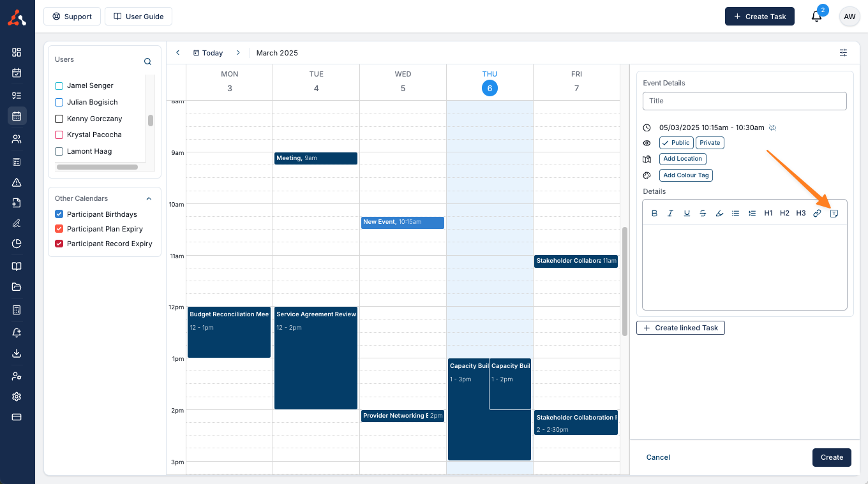Click the bulleted list icon
The image size is (868, 484).
click(735, 214)
